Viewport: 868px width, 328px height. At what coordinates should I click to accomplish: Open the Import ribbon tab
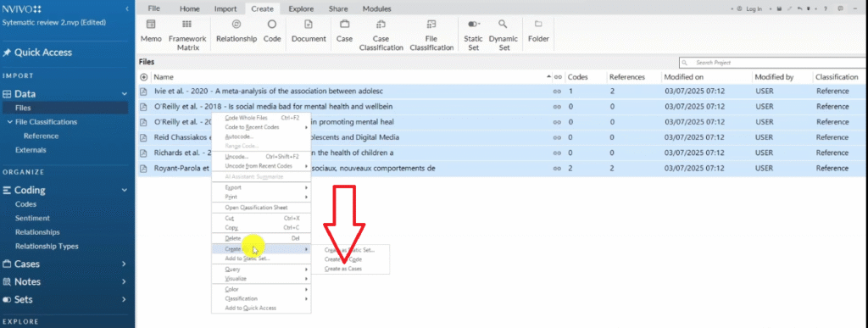[x=225, y=8]
